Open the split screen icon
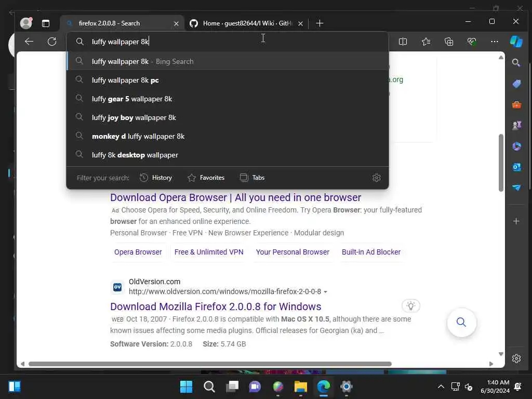The image size is (532, 399). pyautogui.click(x=403, y=42)
